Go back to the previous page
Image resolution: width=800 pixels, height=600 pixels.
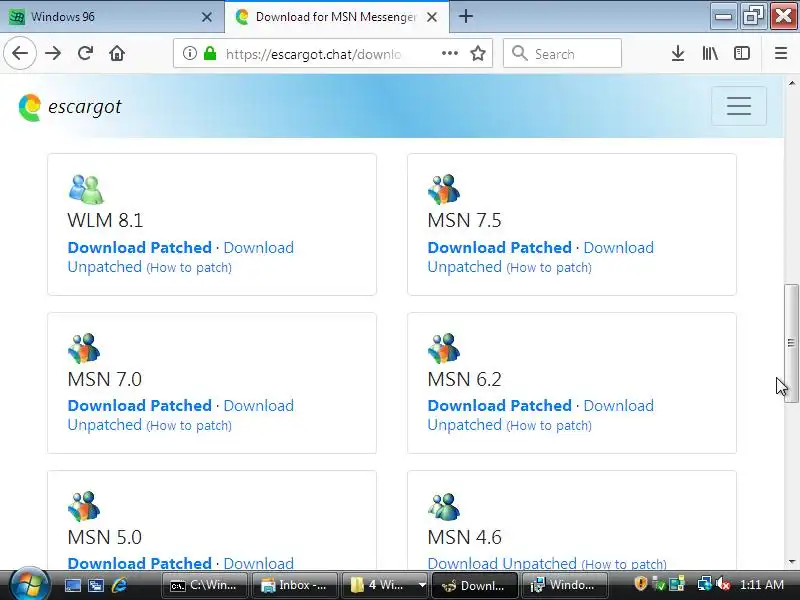(20, 53)
